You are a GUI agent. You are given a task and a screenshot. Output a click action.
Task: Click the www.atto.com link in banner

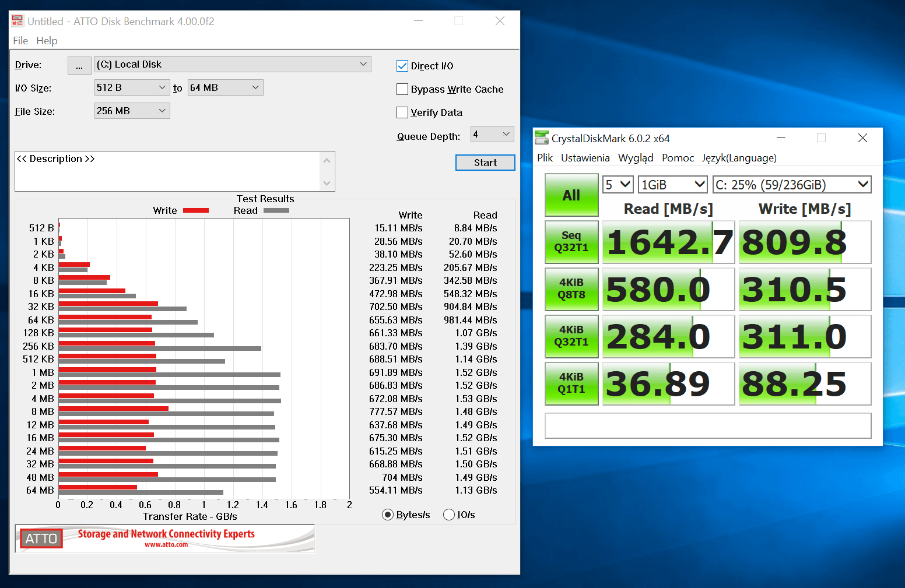coord(166,545)
